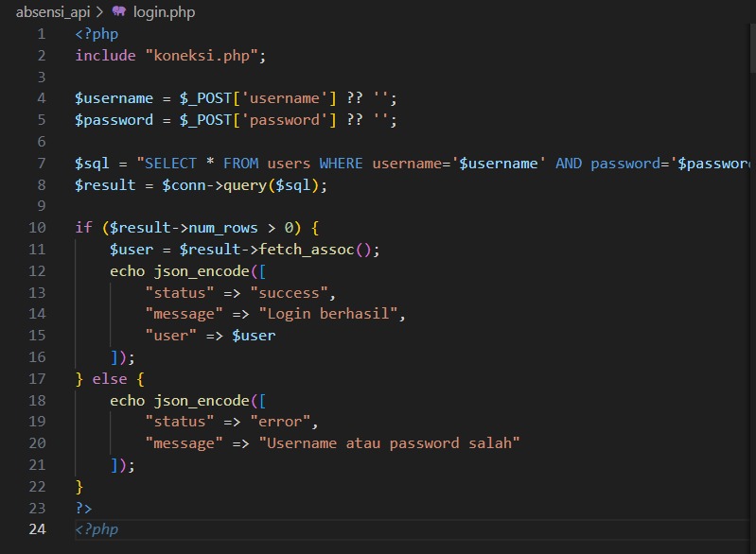
Task: Place cursor on "Login berhasil" string
Action: click(x=331, y=314)
